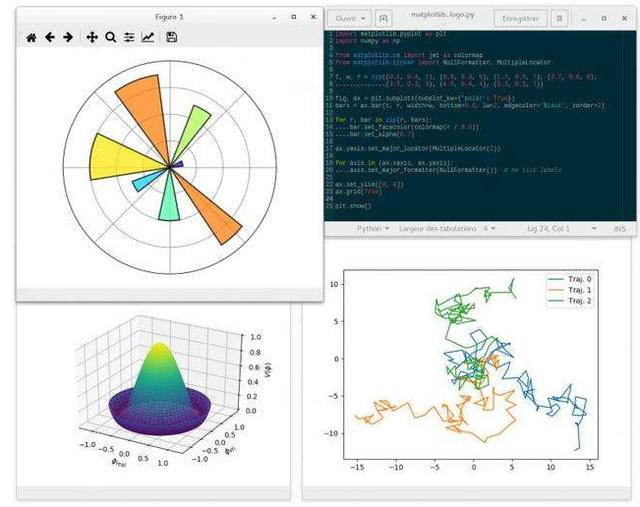Open the Configure subplots sliders icon
The width and height of the screenshot is (640, 507).
(129, 38)
